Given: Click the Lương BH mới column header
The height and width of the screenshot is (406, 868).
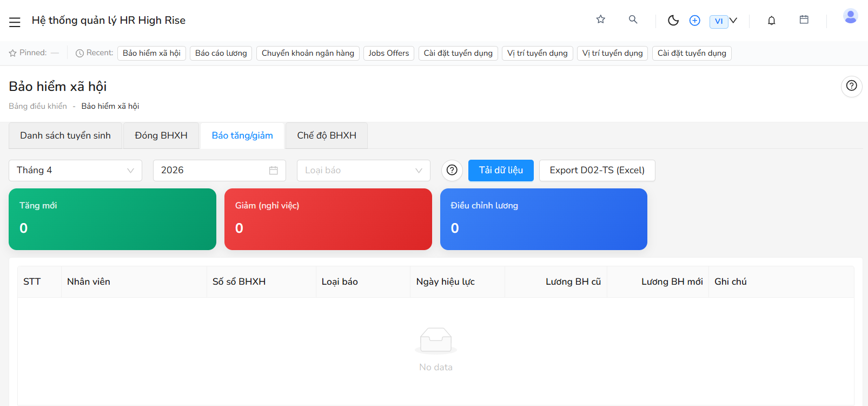Looking at the screenshot, I should (658, 281).
